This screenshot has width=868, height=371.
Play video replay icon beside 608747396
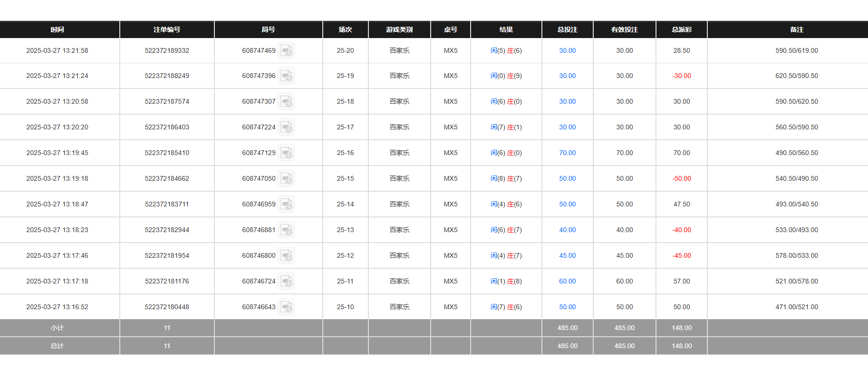pyautogui.click(x=286, y=76)
